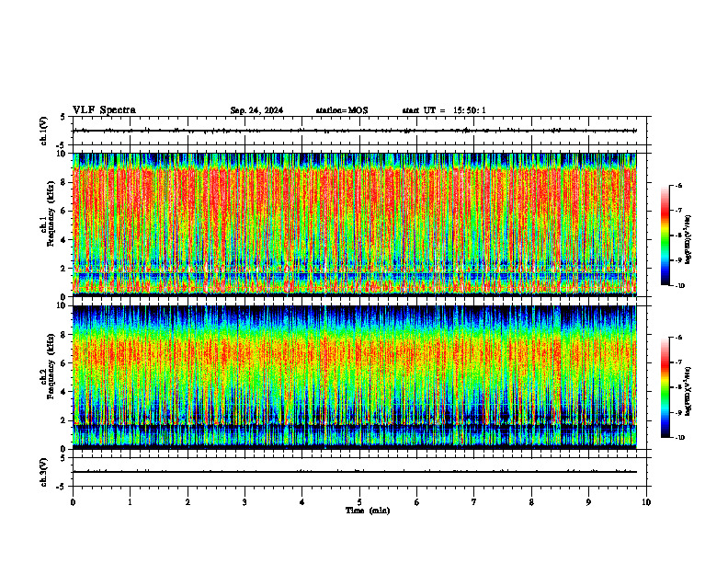Click the time axis tick label "9"
The image size is (728, 563).
point(589,502)
